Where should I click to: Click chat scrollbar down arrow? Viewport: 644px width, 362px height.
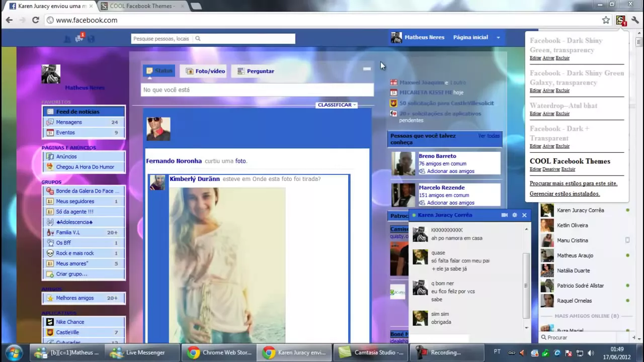point(526,327)
